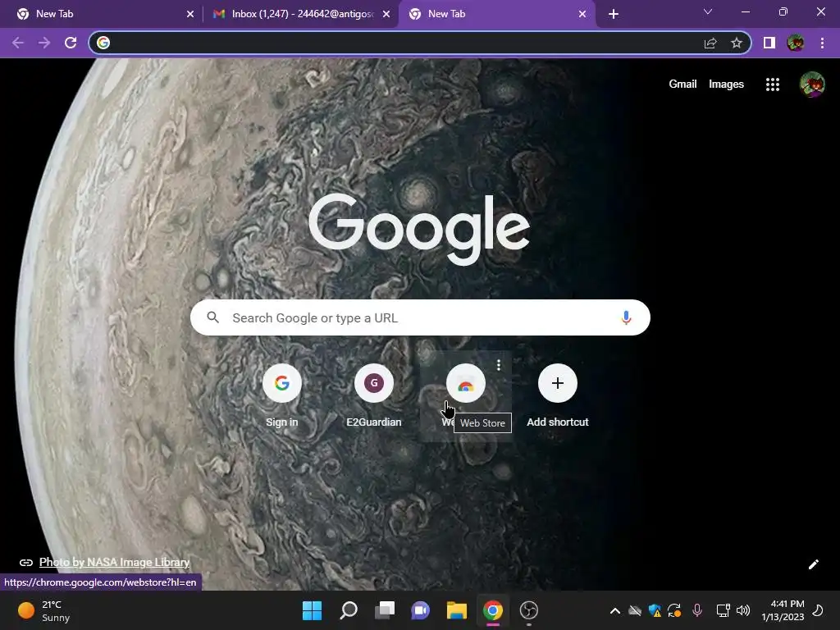This screenshot has height=630, width=840.
Task: Share this page via the share icon
Action: coord(710,43)
